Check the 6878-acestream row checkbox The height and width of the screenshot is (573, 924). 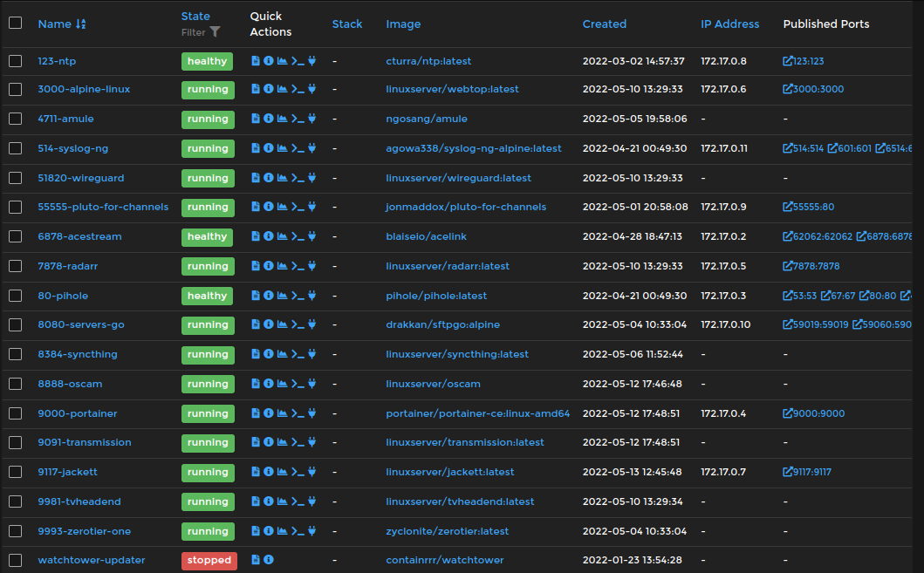15,236
